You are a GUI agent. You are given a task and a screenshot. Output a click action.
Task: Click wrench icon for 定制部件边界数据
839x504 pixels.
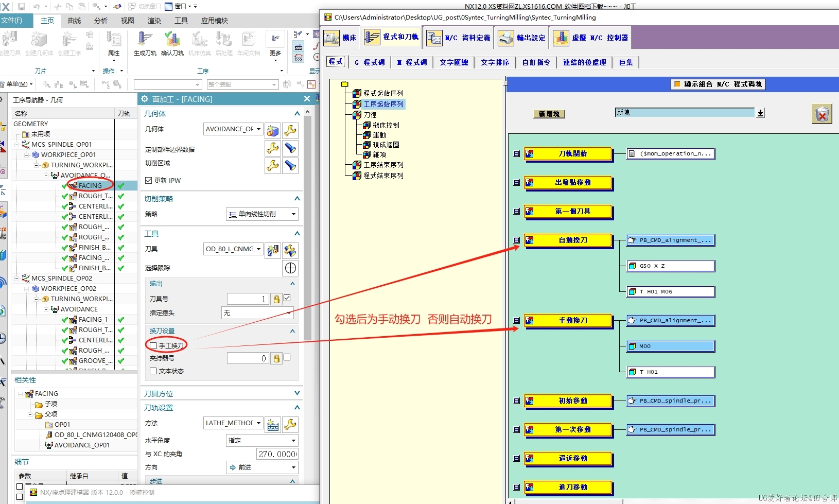(x=273, y=148)
